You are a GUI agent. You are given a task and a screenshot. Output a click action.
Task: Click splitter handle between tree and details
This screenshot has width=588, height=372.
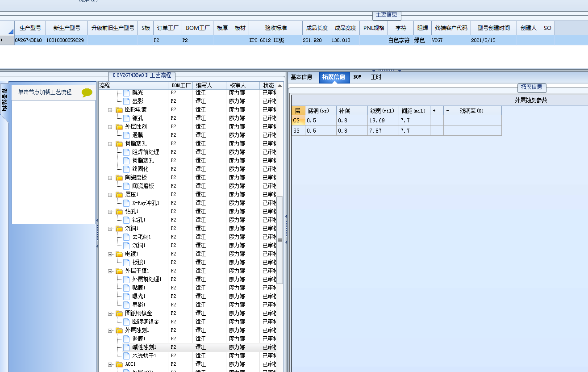286,230
